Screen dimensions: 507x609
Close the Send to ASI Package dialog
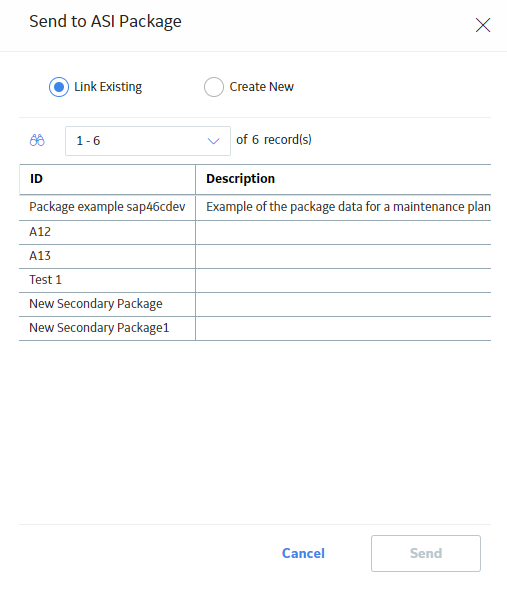(x=483, y=25)
